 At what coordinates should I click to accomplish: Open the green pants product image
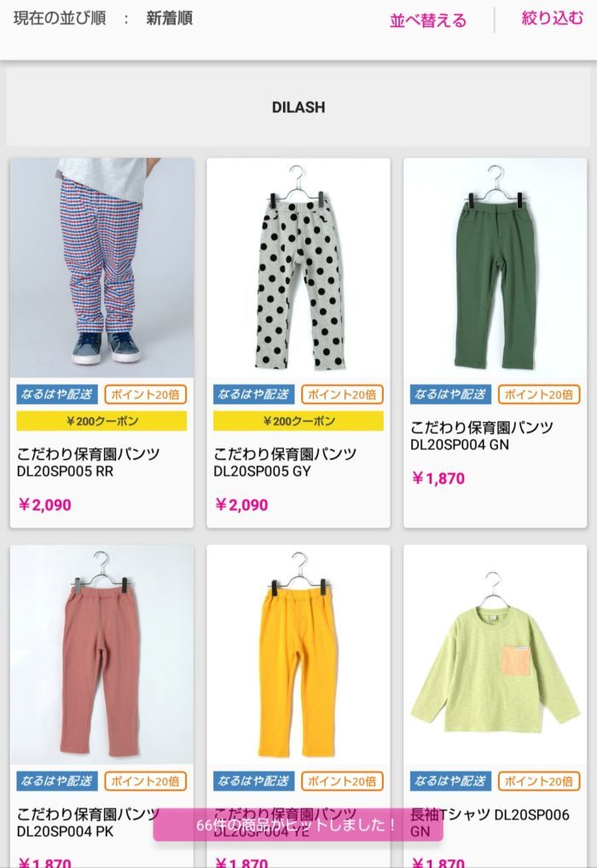pos(496,268)
